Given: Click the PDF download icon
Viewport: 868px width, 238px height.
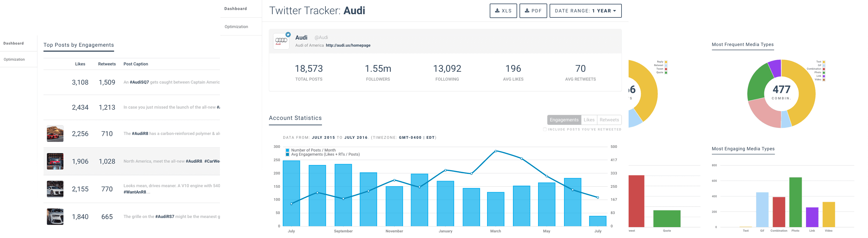Looking at the screenshot, I should click(527, 11).
